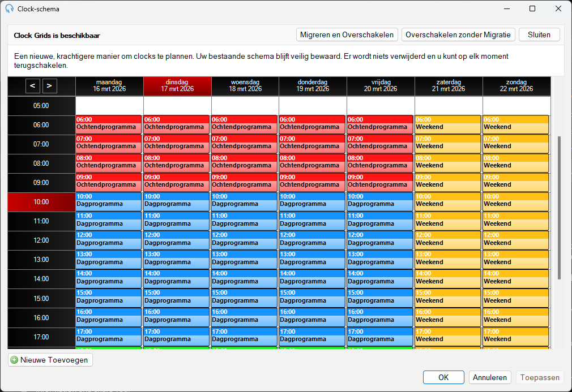Confirm with the OK button

coord(443,377)
